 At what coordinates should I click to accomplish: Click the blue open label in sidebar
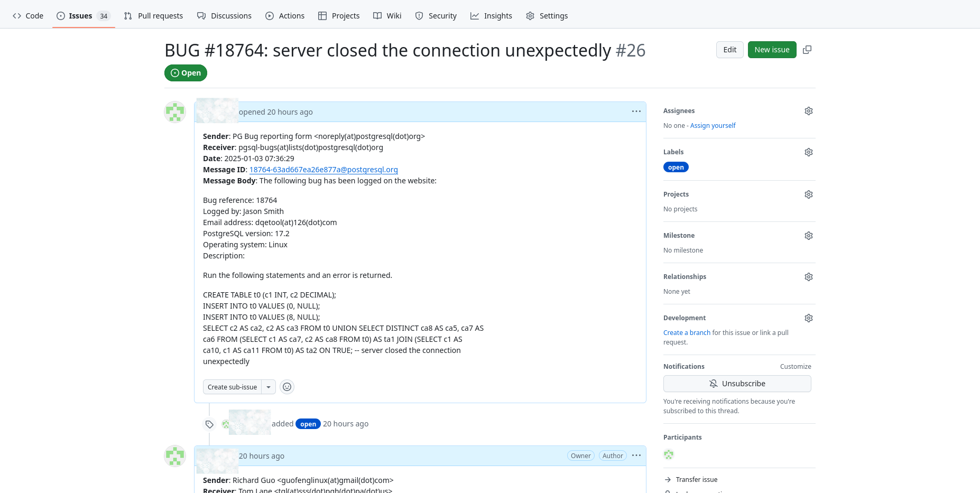(x=676, y=168)
